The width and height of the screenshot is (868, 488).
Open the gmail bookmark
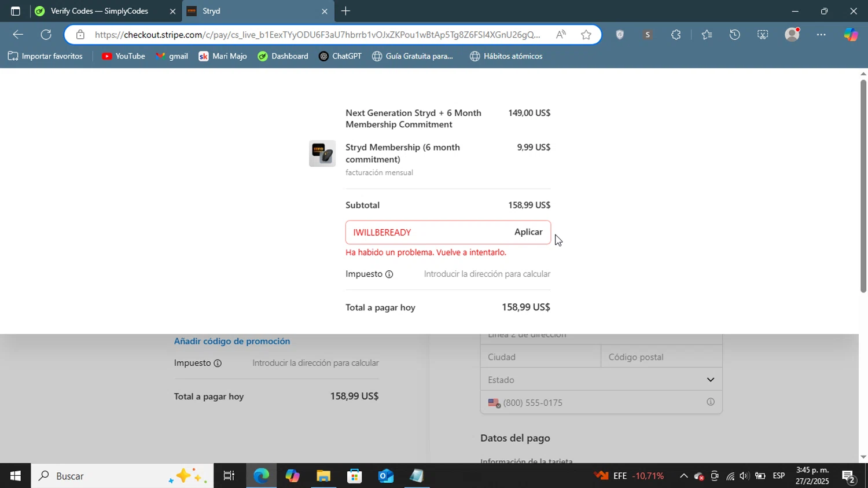click(x=172, y=56)
